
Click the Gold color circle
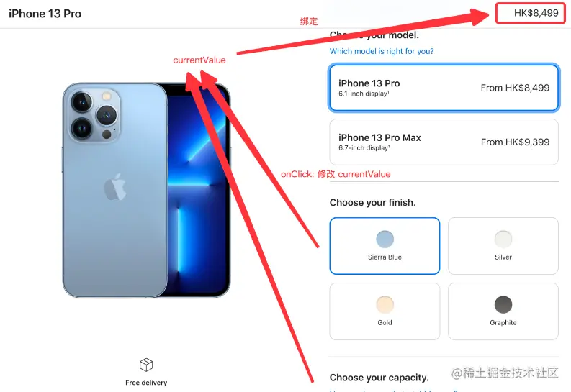385,305
